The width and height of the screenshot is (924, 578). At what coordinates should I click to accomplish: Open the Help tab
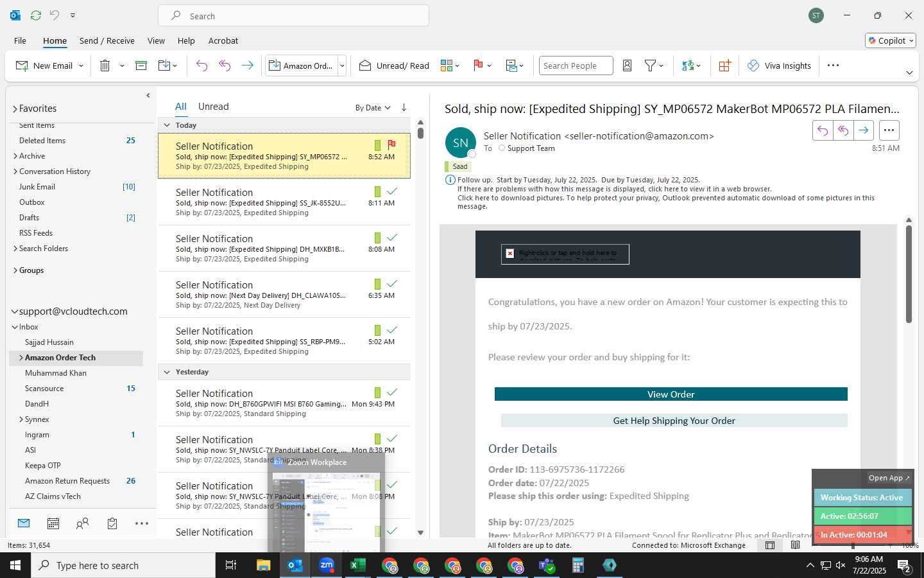click(x=186, y=40)
